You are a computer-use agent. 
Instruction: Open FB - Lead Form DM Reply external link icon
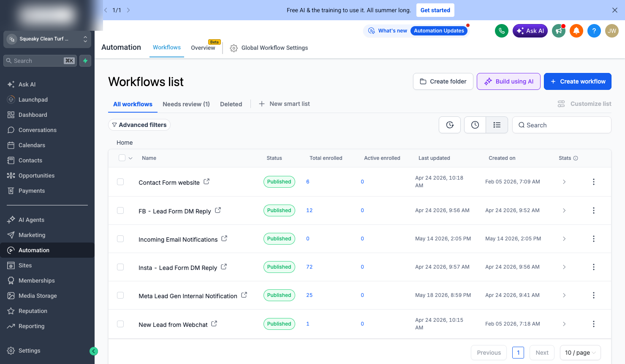point(218,210)
